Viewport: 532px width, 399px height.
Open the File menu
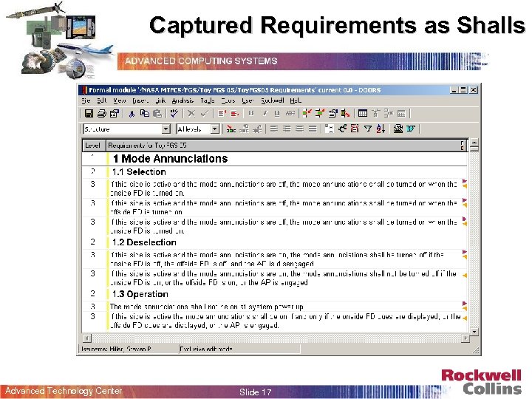pyautogui.click(x=86, y=100)
